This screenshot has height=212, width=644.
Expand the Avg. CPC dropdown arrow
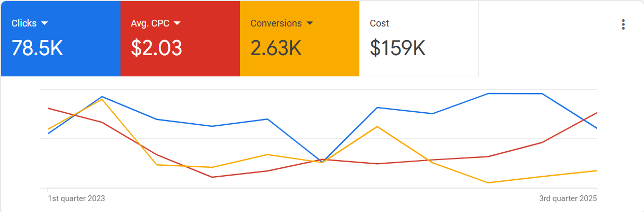(x=177, y=23)
